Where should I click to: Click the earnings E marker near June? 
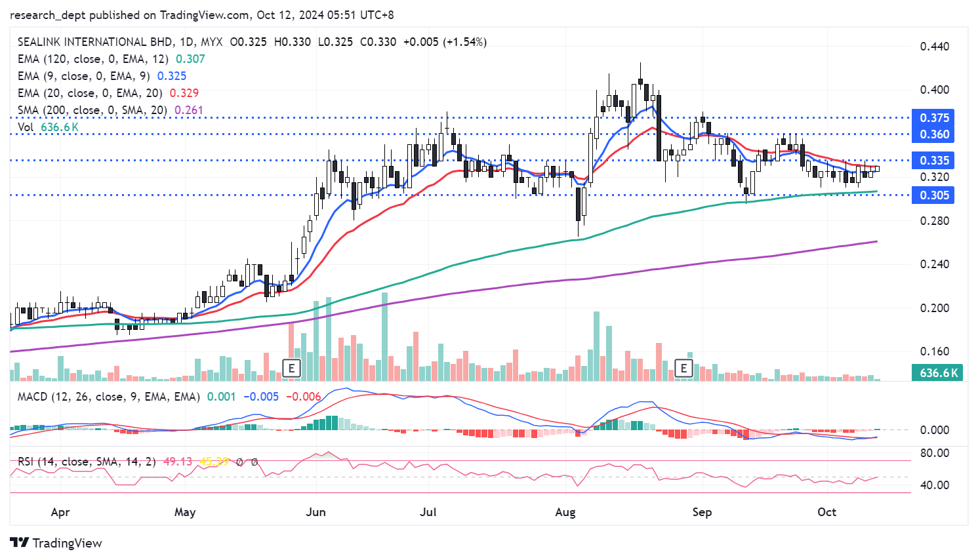pyautogui.click(x=291, y=368)
